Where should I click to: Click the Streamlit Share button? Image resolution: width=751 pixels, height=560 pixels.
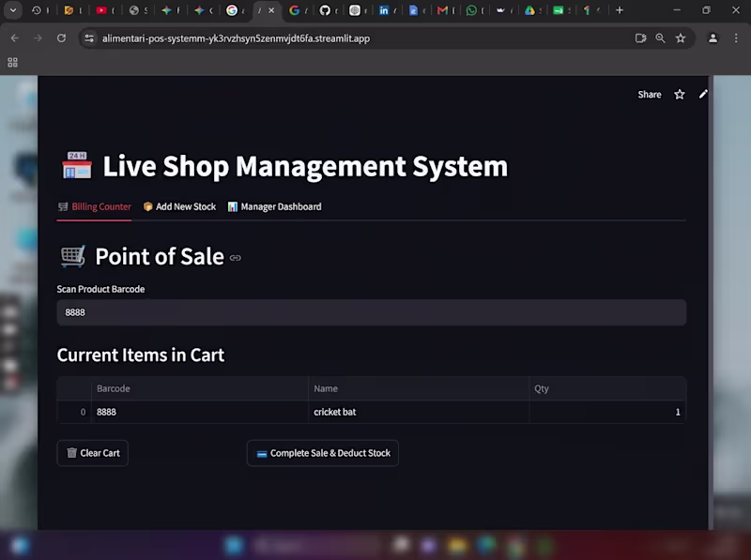point(650,95)
